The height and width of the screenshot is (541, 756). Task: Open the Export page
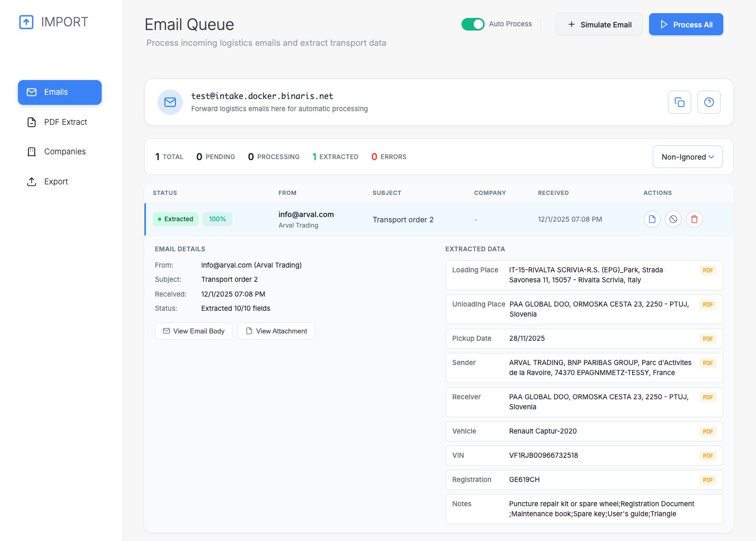pyautogui.click(x=60, y=182)
